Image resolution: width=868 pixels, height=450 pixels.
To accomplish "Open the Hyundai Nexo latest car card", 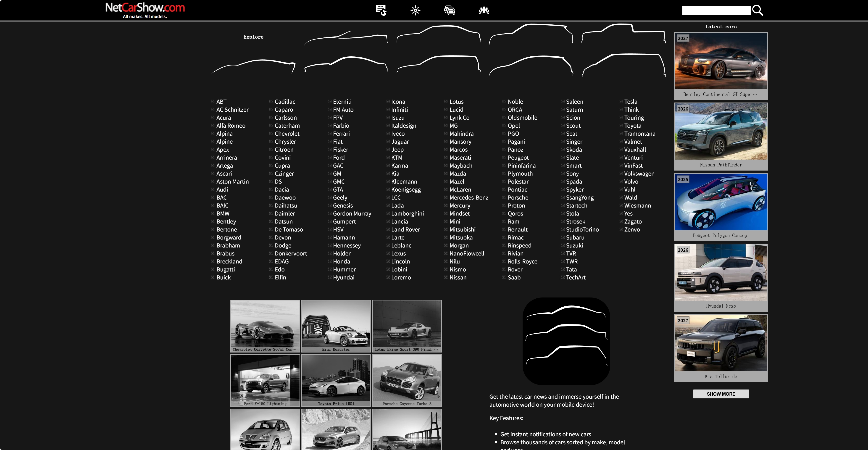I will [x=721, y=277].
